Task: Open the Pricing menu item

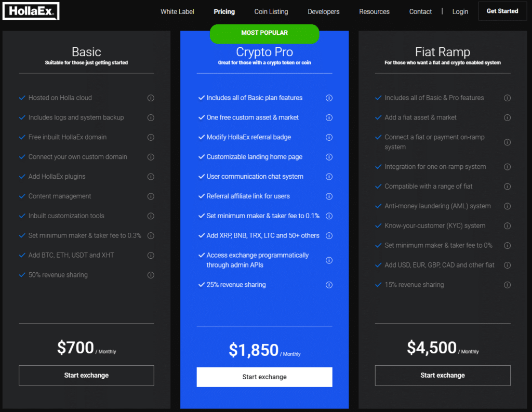Action: (224, 11)
